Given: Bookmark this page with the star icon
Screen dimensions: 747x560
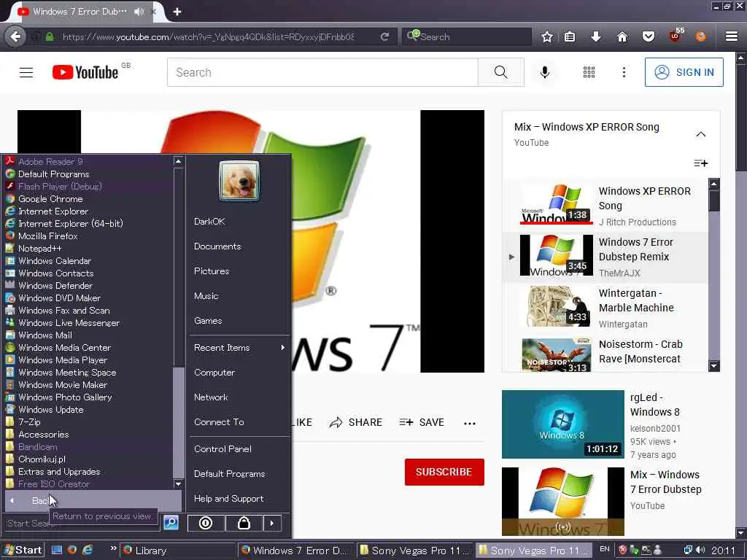Looking at the screenshot, I should [547, 36].
